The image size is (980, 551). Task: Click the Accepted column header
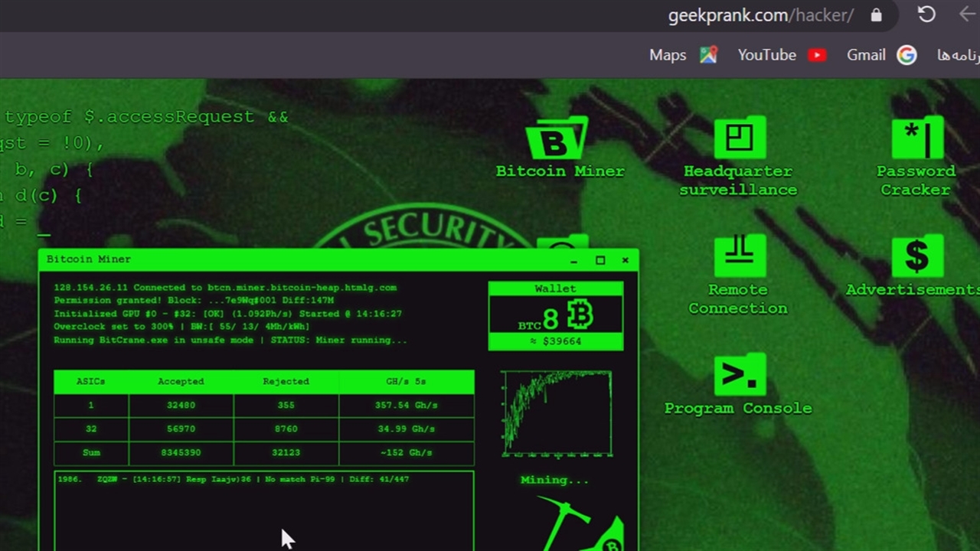pos(181,381)
